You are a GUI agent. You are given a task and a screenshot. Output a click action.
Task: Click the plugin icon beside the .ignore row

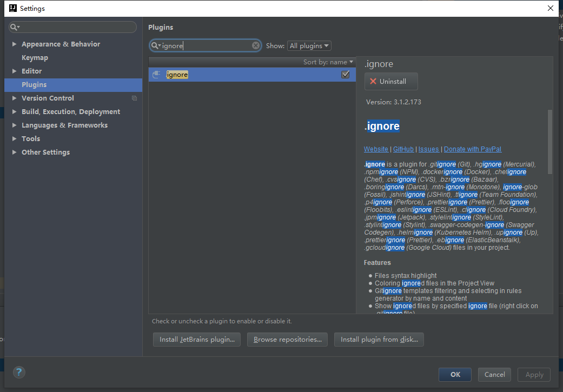(x=156, y=74)
